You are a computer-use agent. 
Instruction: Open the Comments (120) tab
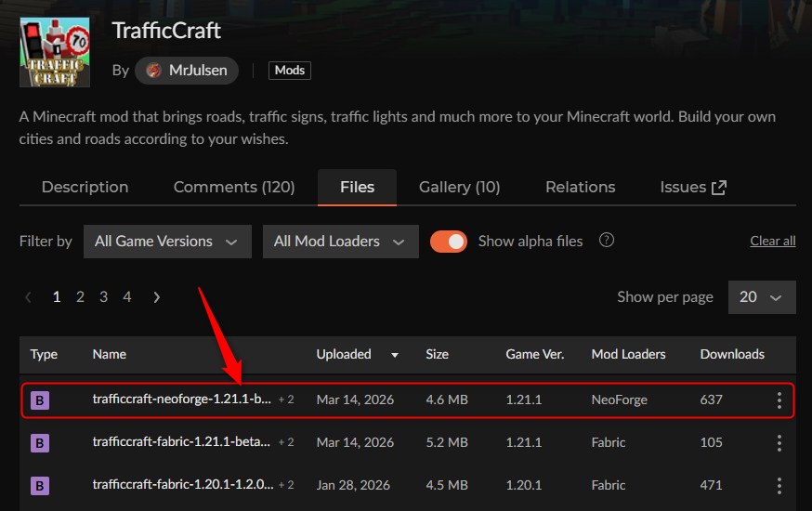pyautogui.click(x=234, y=187)
